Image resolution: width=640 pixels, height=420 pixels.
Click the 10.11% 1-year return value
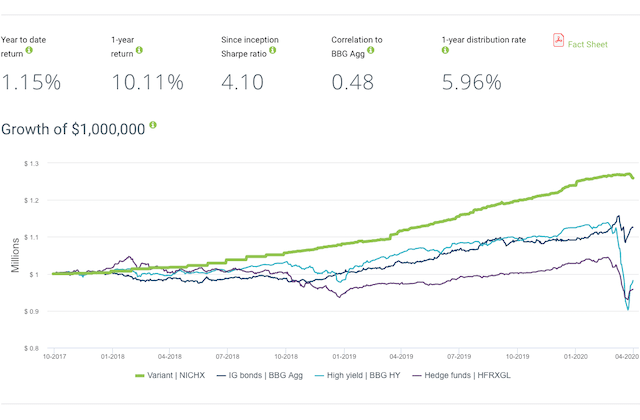(148, 82)
